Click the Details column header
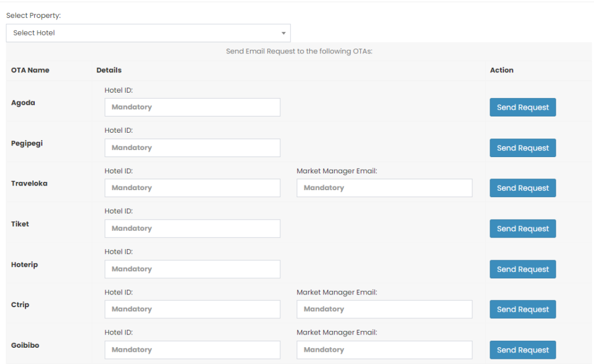 pyautogui.click(x=109, y=70)
